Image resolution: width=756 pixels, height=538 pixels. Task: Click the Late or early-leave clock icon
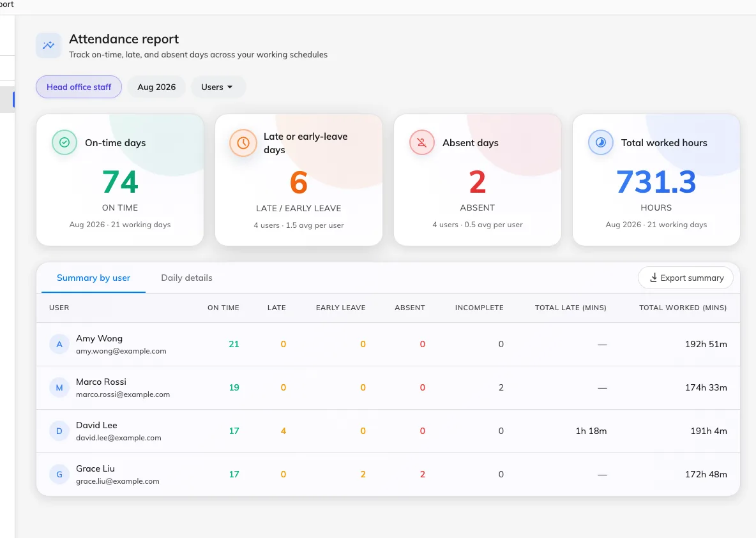(243, 143)
